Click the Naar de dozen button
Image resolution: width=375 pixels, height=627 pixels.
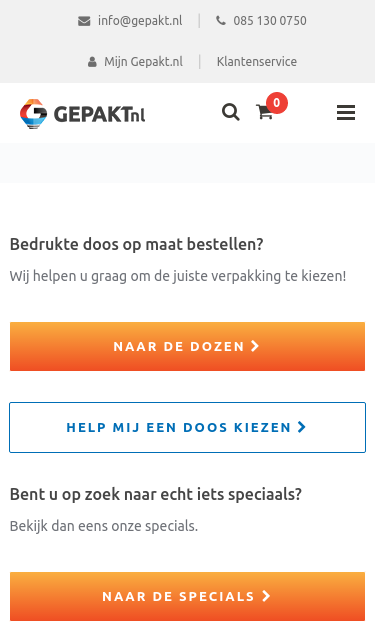188,346
